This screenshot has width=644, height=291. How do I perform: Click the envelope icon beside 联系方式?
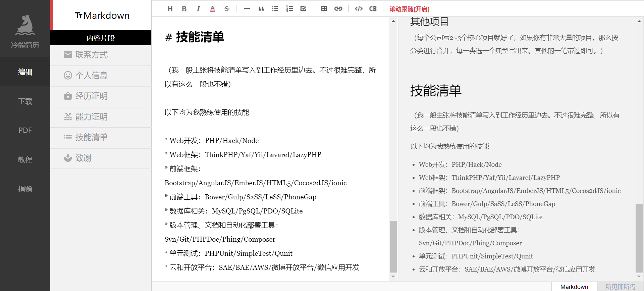pos(68,55)
